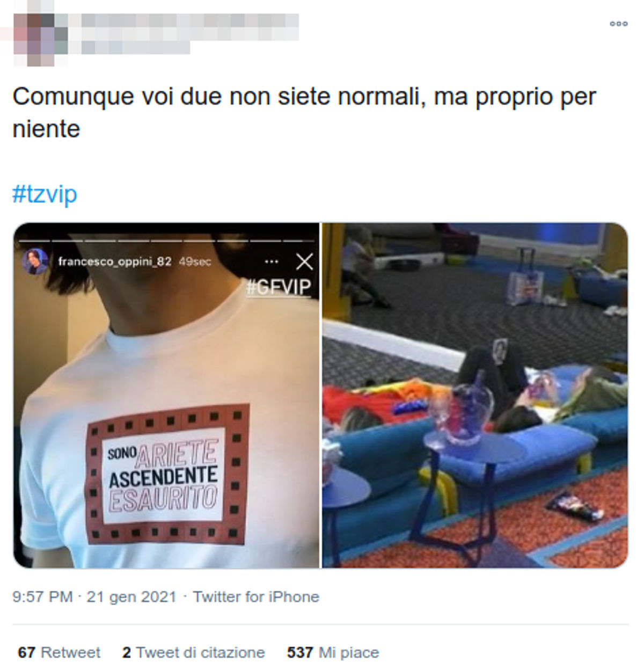Click the story progress bar at top
The image size is (644, 670).
click(x=166, y=240)
